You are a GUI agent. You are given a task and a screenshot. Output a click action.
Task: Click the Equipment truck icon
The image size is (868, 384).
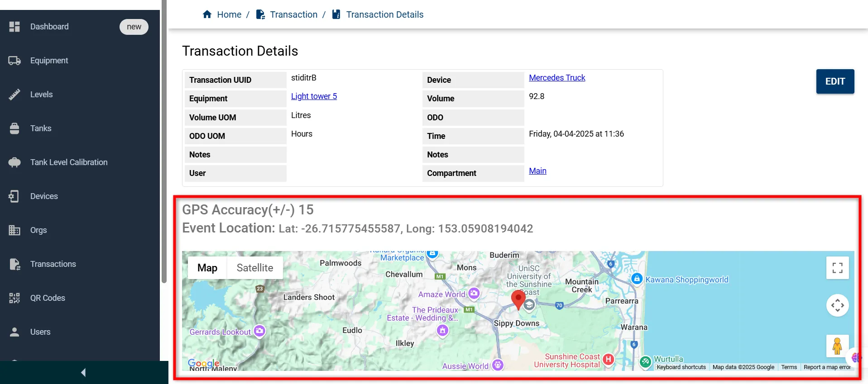(x=14, y=61)
